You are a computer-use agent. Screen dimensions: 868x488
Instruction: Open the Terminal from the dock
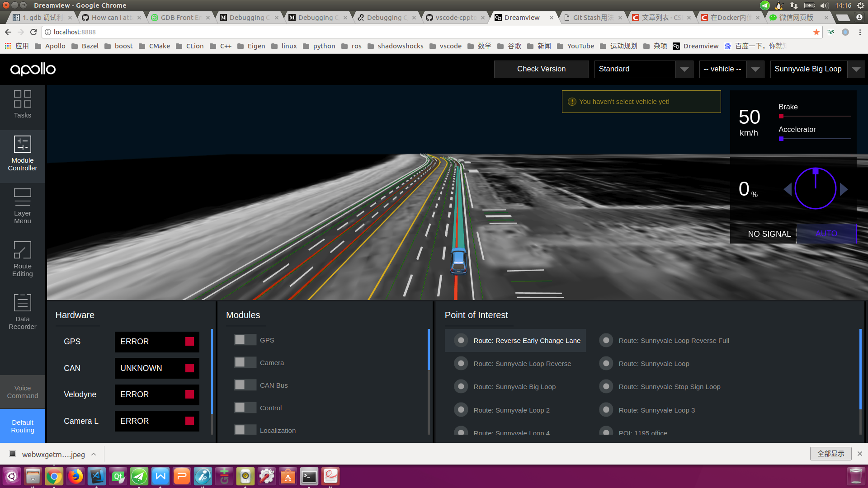309,476
